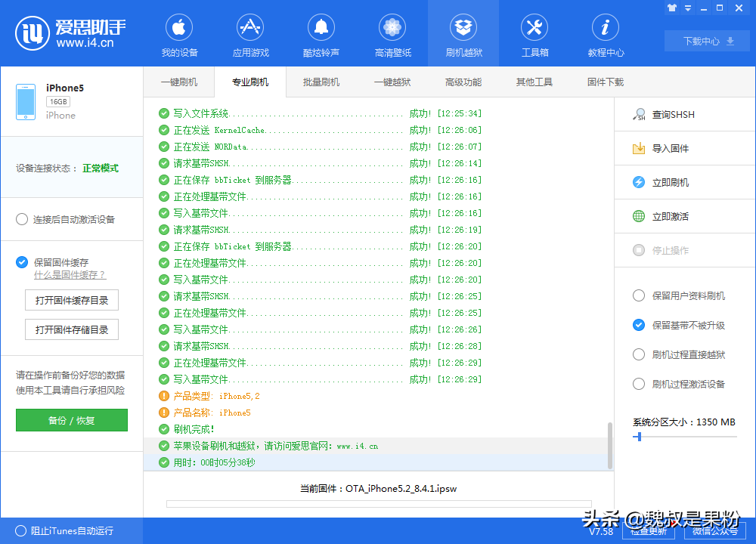Click the 停止操作 stop icon

639,250
